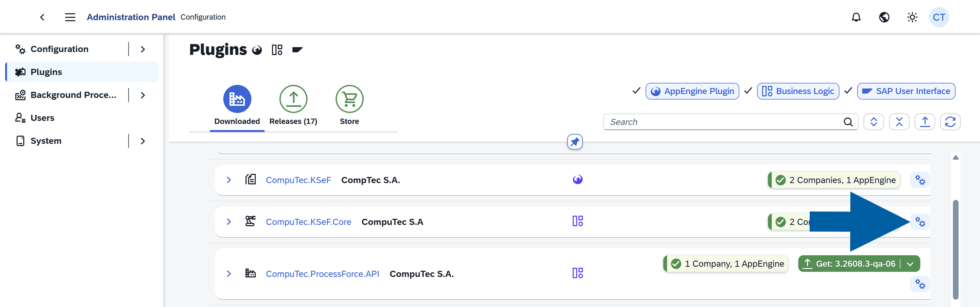Toggle the SAP User Interface filter
This screenshot has height=307, width=980.
(906, 91)
